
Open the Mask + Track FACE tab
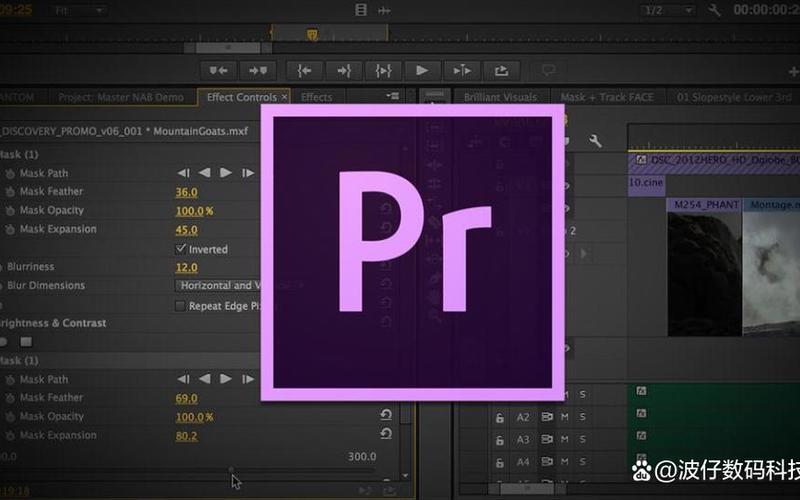coord(607,97)
